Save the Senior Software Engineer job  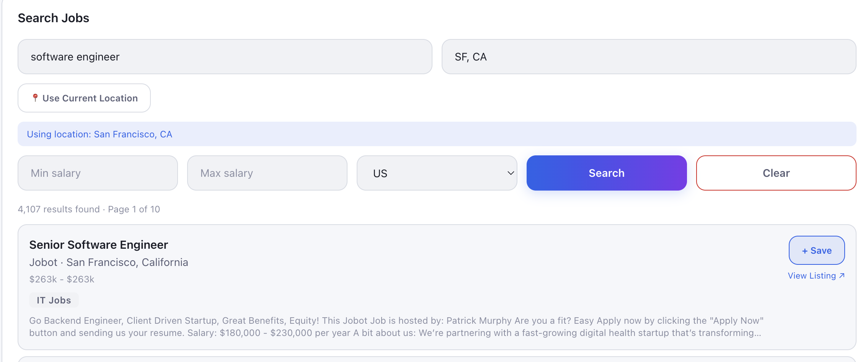click(x=817, y=250)
